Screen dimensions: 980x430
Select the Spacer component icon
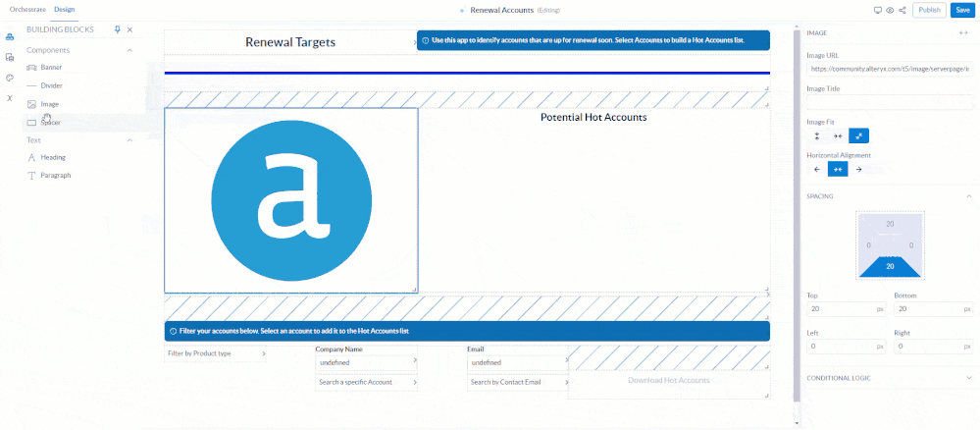pos(31,124)
